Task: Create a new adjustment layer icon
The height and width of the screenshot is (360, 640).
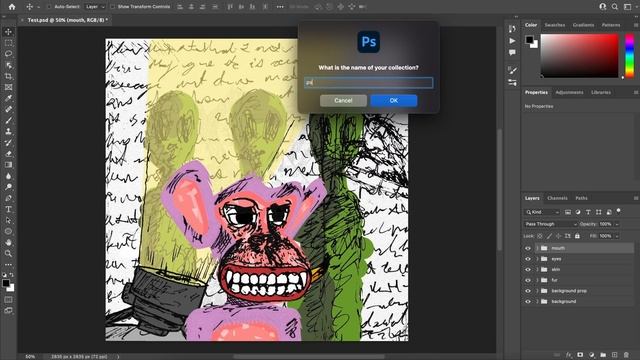Action: (x=591, y=355)
